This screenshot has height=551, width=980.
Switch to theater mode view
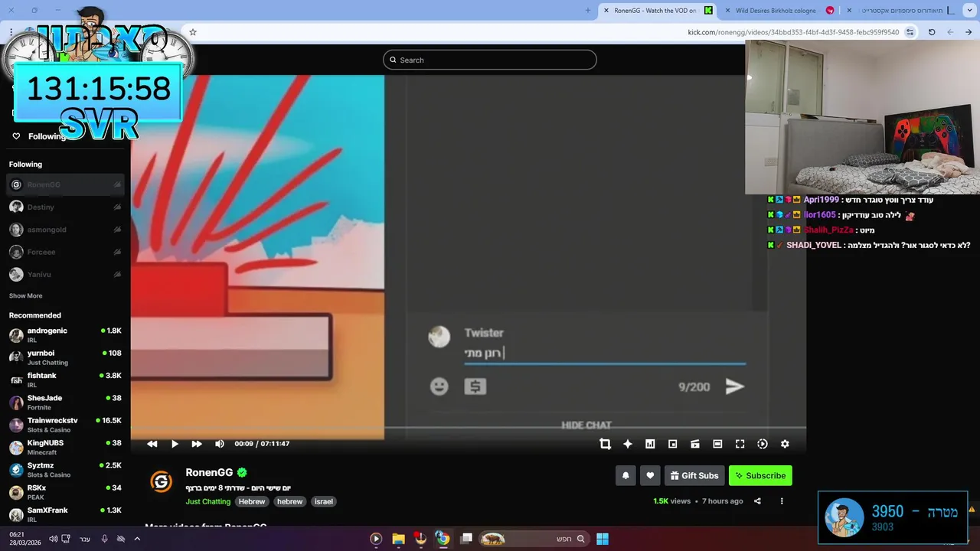717,444
